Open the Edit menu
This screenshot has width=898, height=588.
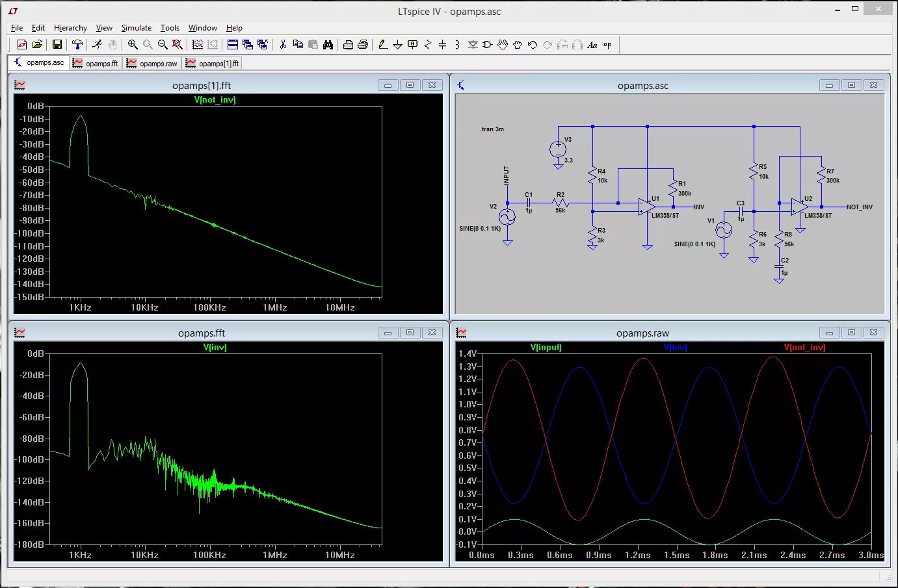(x=38, y=28)
